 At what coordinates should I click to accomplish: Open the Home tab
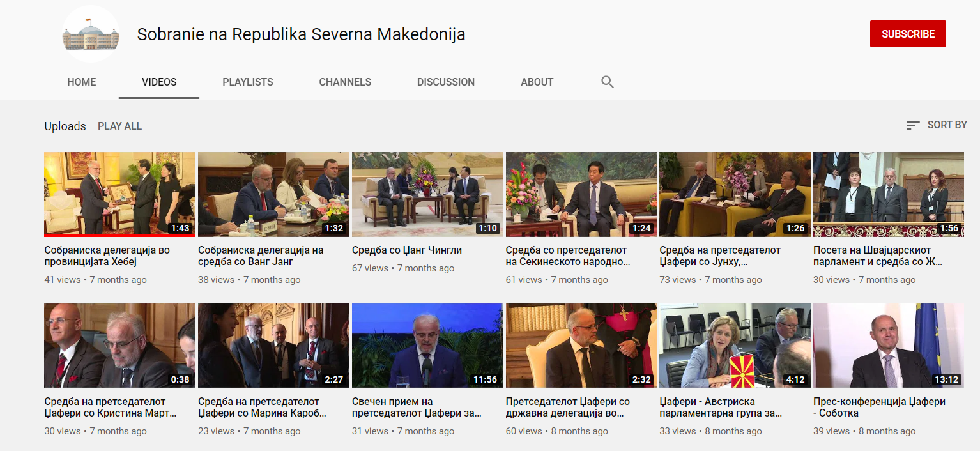pos(82,82)
